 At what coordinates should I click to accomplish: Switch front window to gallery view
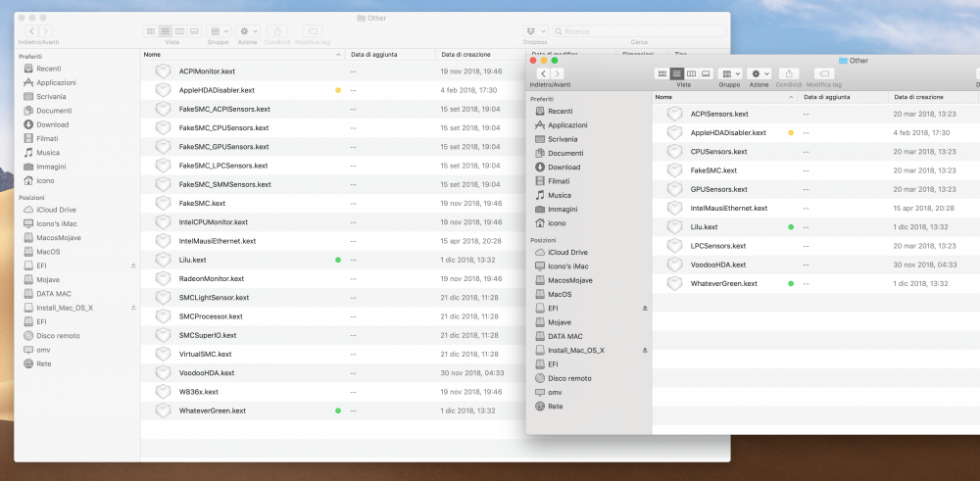pyautogui.click(x=706, y=73)
